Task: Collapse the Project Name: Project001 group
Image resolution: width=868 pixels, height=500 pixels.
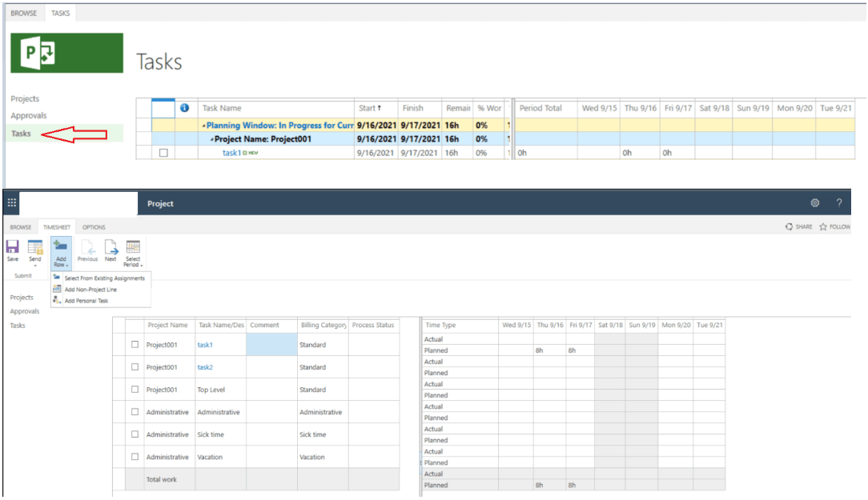Action: pyautogui.click(x=211, y=139)
